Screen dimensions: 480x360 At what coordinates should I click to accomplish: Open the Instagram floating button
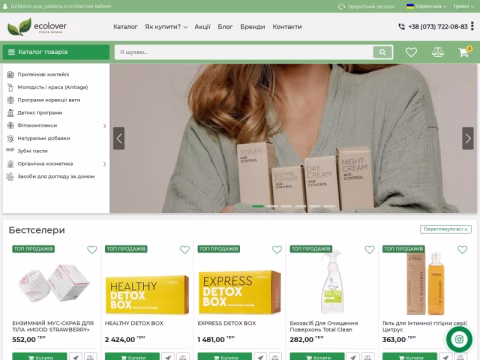click(x=459, y=339)
